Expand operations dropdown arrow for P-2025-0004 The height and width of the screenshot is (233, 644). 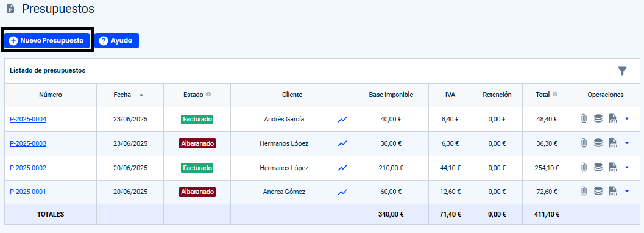tap(627, 119)
